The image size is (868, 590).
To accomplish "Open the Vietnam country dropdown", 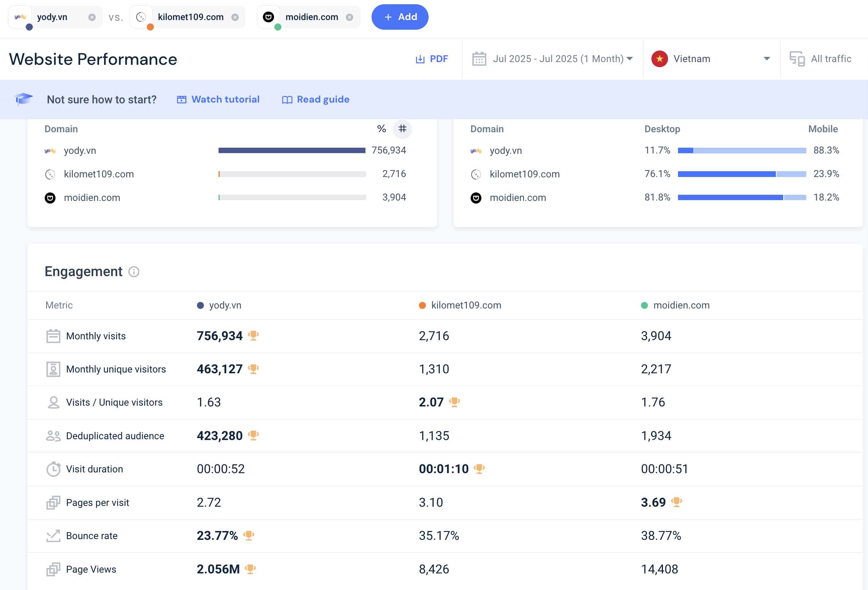I will point(711,59).
